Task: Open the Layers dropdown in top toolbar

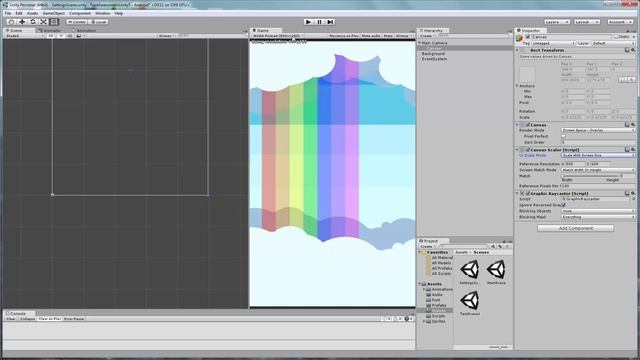Action: click(557, 22)
